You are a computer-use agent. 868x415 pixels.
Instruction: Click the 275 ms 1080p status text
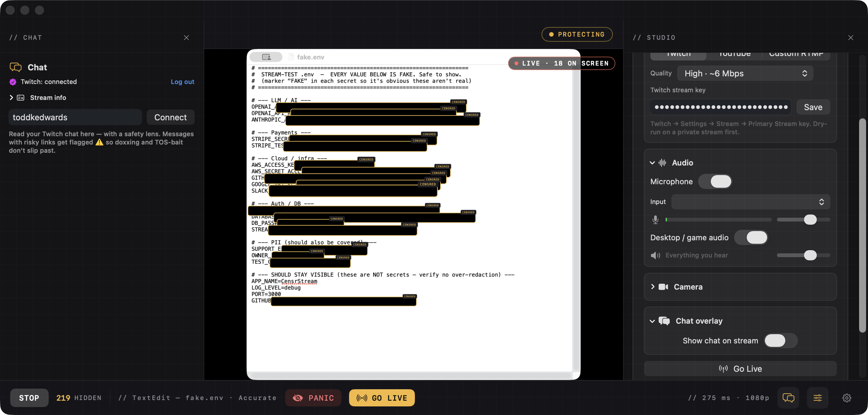[x=729, y=398]
